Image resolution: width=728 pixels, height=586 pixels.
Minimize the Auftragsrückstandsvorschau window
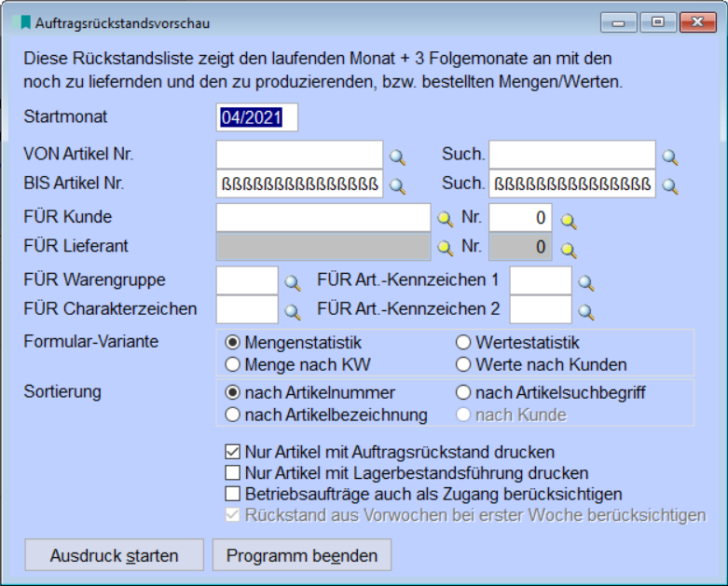pyautogui.click(x=618, y=22)
